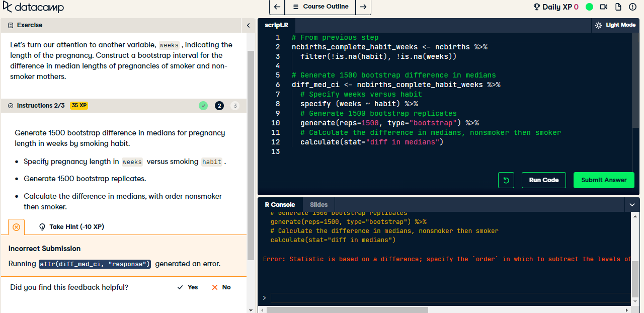Click the video camera icon
This screenshot has width=644, height=313.
[x=604, y=7]
